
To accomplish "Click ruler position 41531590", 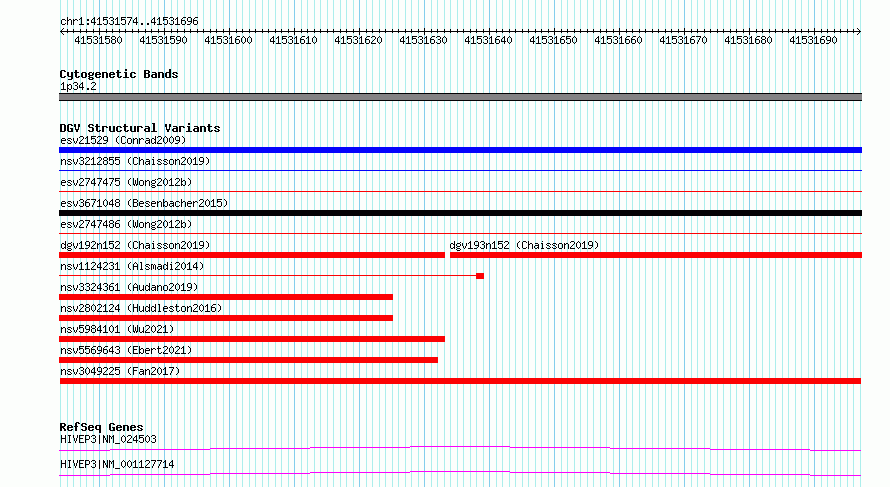I will coord(163,40).
